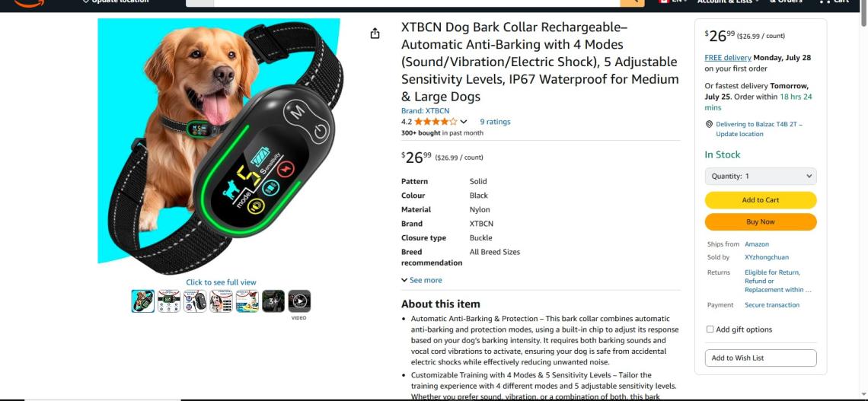This screenshot has width=868, height=401.
Task: Open the 9 ratings link
Action: pyautogui.click(x=495, y=122)
